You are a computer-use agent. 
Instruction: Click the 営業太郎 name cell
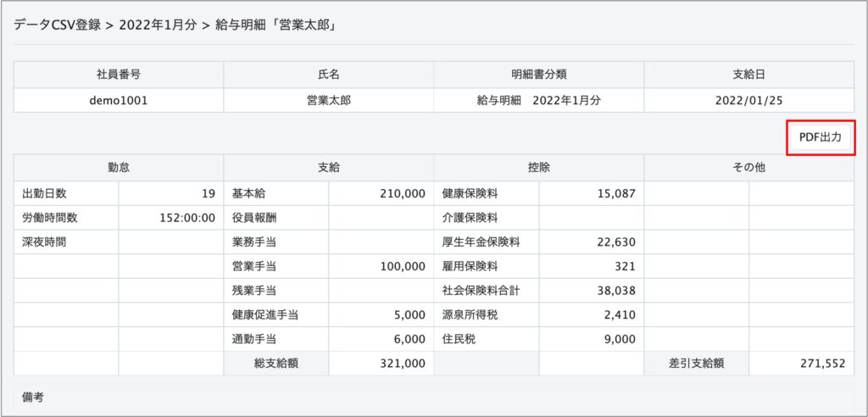329,100
